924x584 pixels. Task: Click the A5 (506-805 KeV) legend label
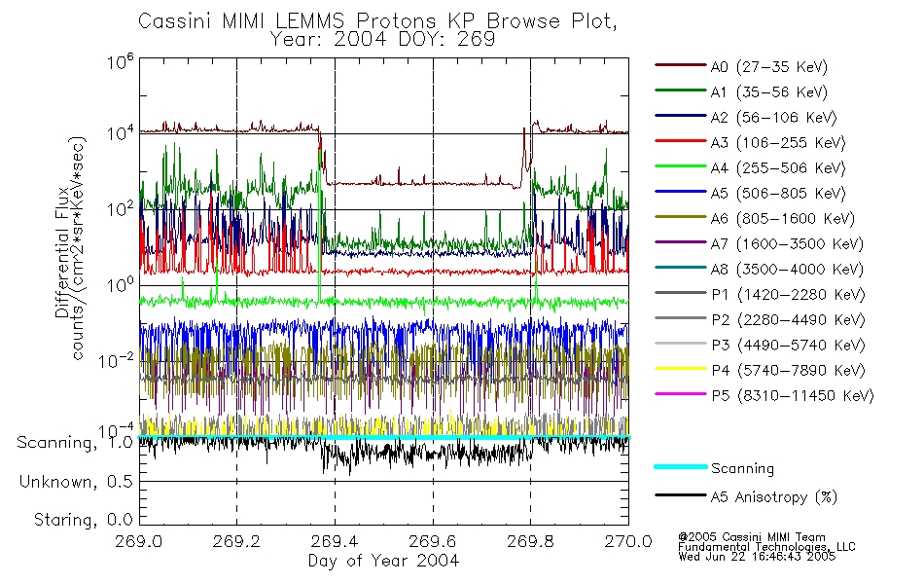point(778,194)
